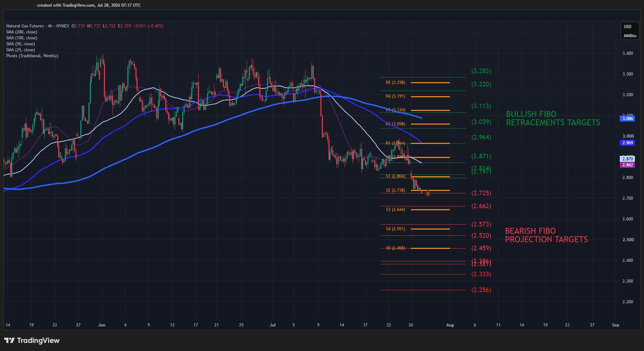This screenshot has height=351, width=644.
Task: Click the green (2.871) Fibo label
Action: (x=481, y=156)
